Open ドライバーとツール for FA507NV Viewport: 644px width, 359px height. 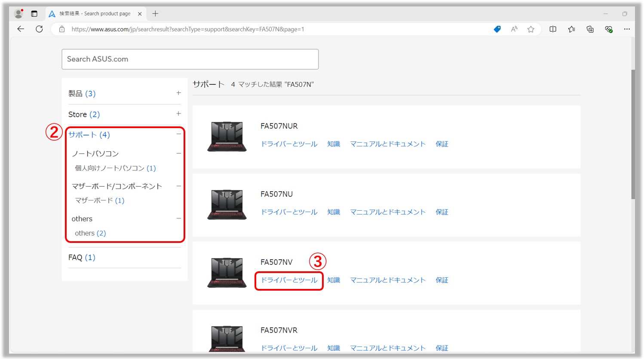[x=289, y=280]
